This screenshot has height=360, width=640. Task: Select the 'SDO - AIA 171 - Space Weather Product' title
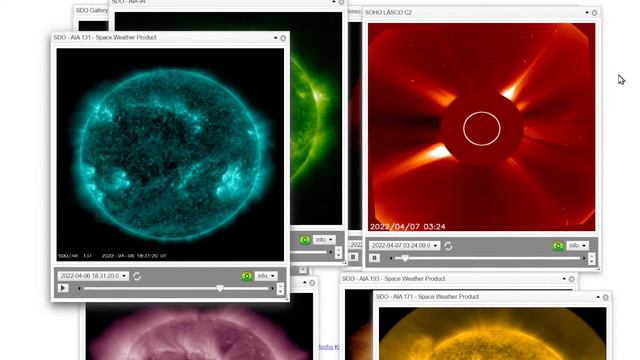(427, 297)
